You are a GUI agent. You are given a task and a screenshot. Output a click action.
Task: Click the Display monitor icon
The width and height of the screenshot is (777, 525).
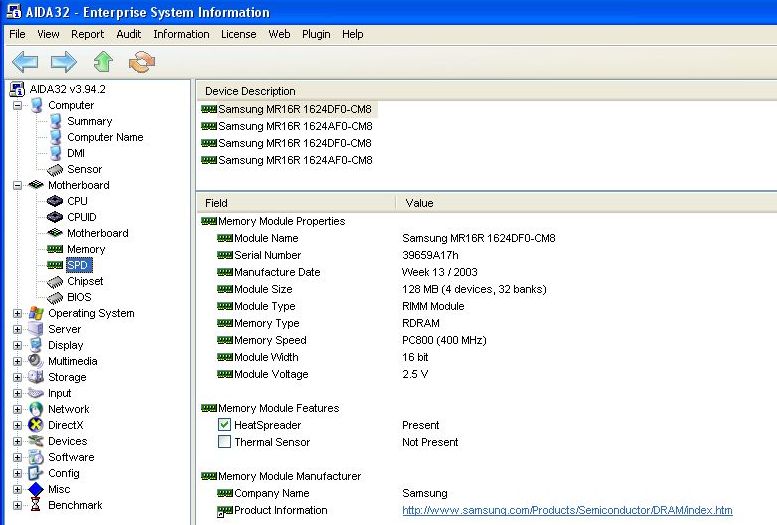[36, 345]
